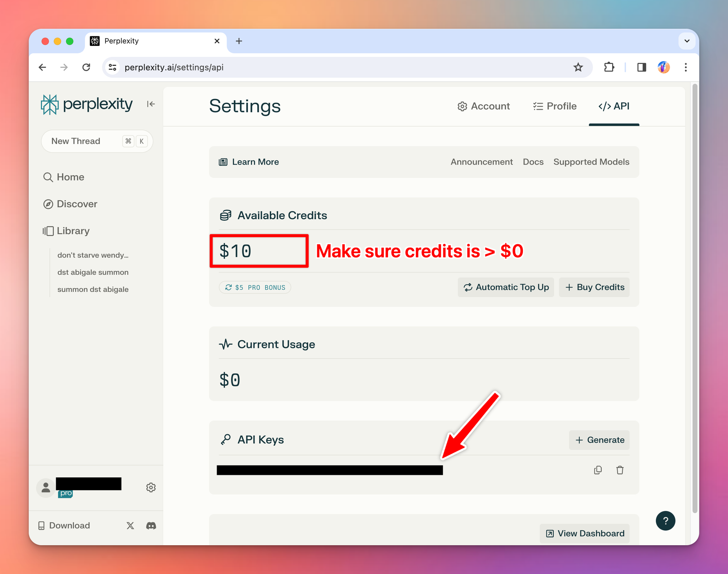Open settings gear next to user profile
The width and height of the screenshot is (728, 574).
[151, 487]
